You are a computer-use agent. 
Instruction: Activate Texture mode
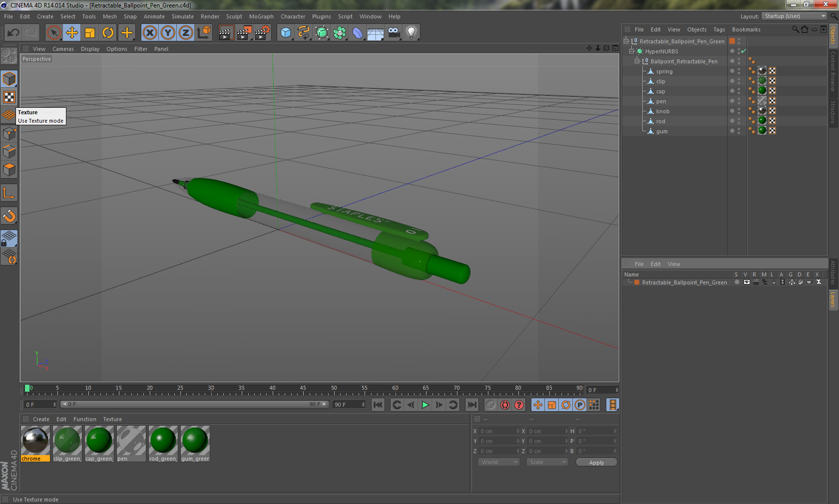(9, 97)
